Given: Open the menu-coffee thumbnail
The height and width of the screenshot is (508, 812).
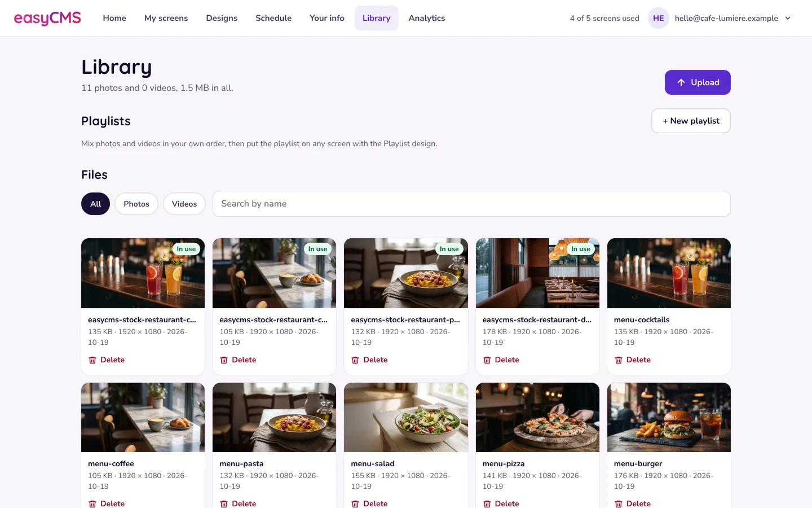Looking at the screenshot, I should (x=143, y=417).
